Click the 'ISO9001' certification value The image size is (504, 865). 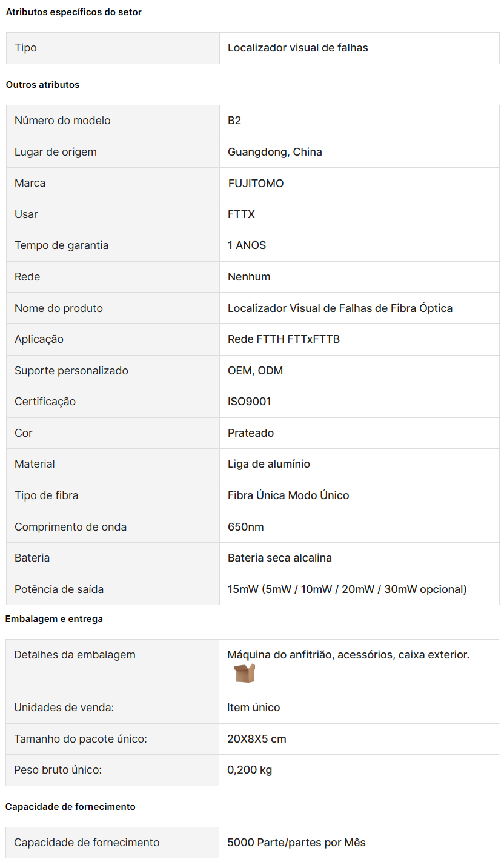click(249, 402)
